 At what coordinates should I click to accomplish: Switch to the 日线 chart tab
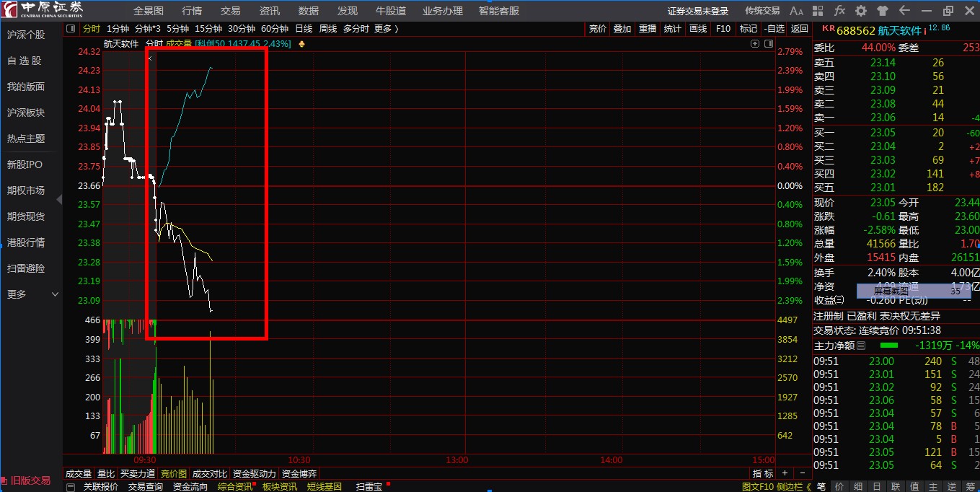coord(304,29)
